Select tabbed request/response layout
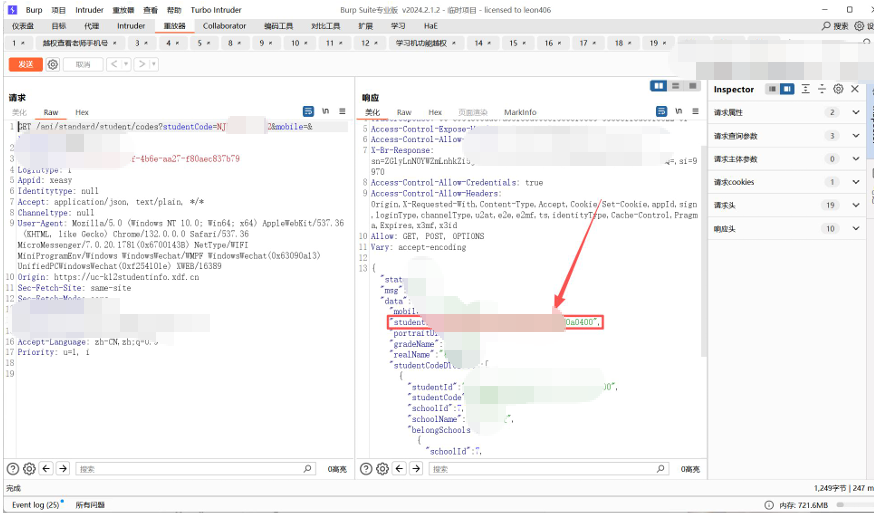Screen dimensions: 874x516 (692, 86)
